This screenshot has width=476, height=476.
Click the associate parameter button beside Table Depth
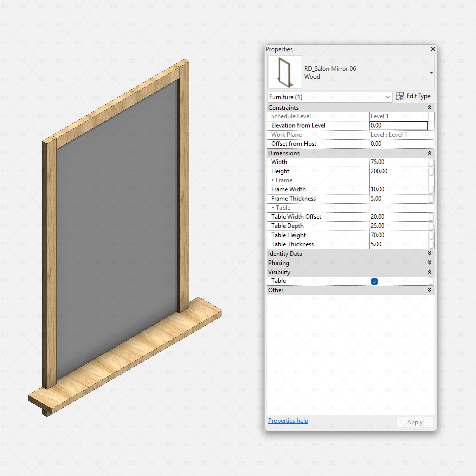[431, 226]
